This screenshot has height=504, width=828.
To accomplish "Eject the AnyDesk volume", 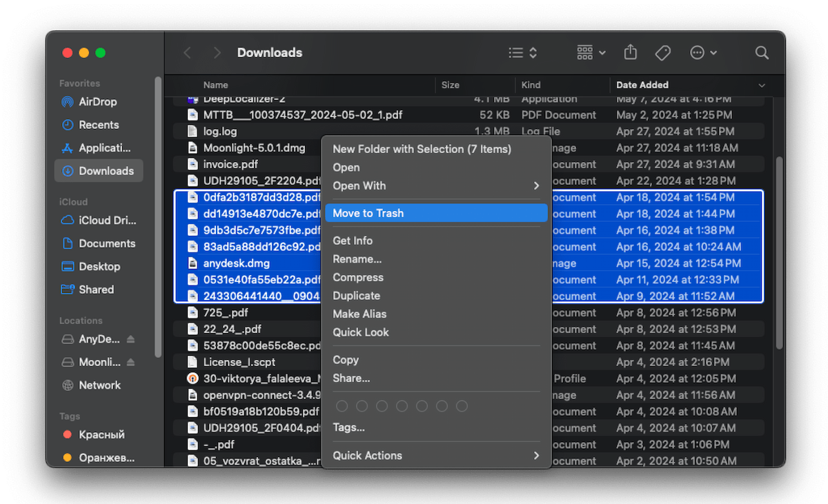I will coord(131,339).
